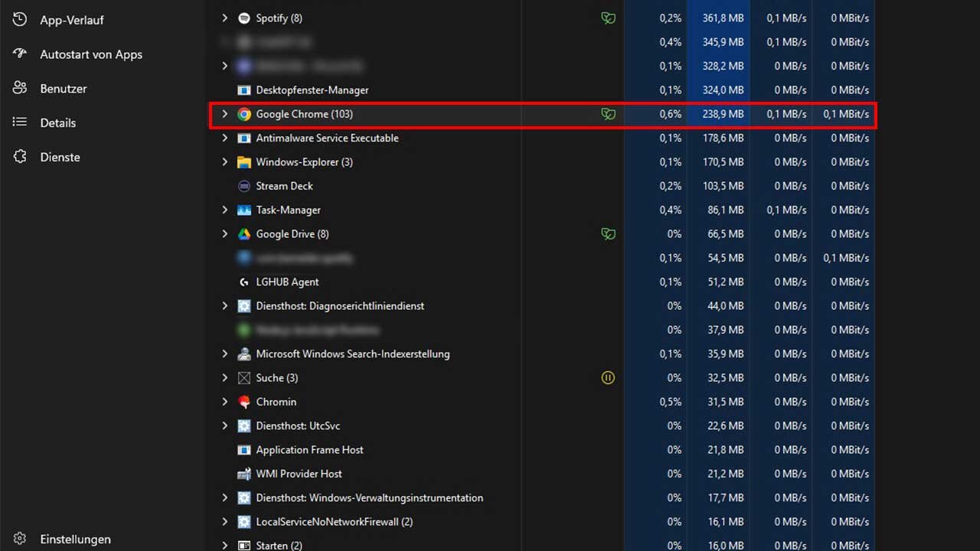Select the Desktopfenster-Manager process row
980x551 pixels.
click(x=312, y=90)
